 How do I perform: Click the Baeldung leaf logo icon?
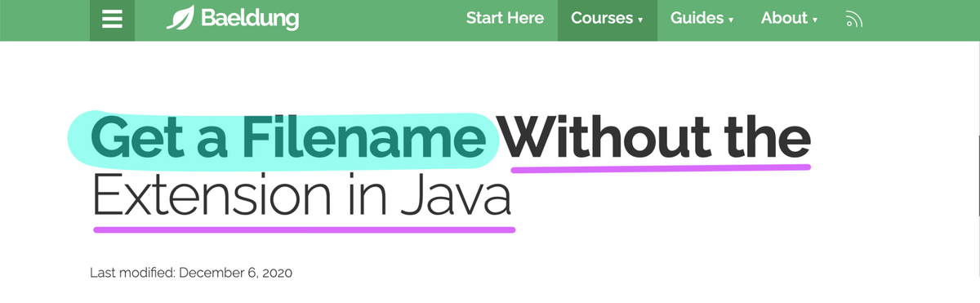[x=180, y=18]
